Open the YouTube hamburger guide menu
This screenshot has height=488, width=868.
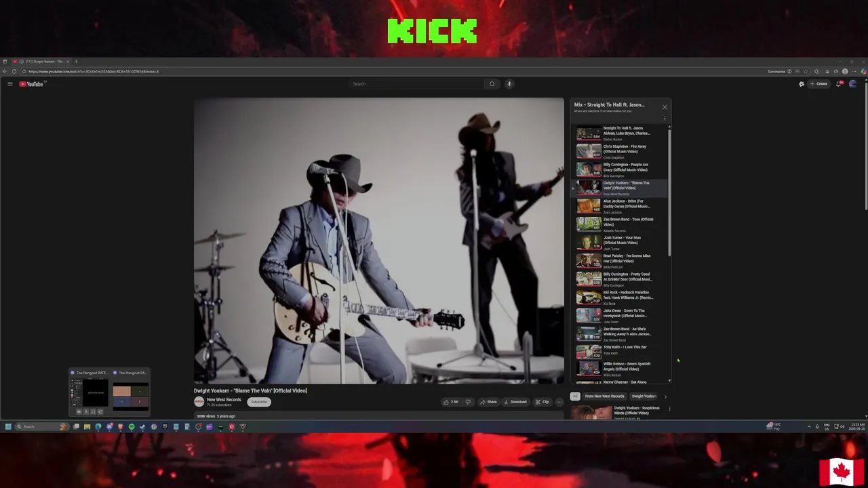[9, 84]
